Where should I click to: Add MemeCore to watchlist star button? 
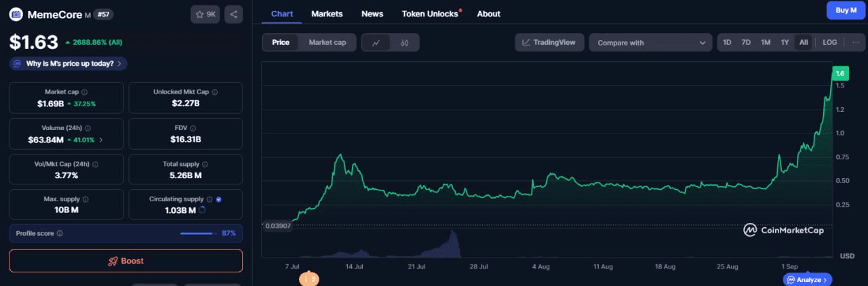[205, 14]
